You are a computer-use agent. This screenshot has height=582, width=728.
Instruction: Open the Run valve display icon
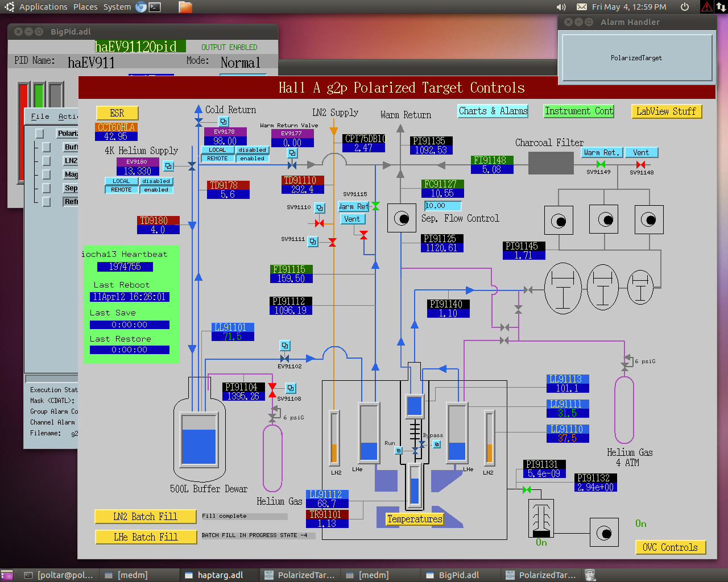pyautogui.click(x=399, y=451)
